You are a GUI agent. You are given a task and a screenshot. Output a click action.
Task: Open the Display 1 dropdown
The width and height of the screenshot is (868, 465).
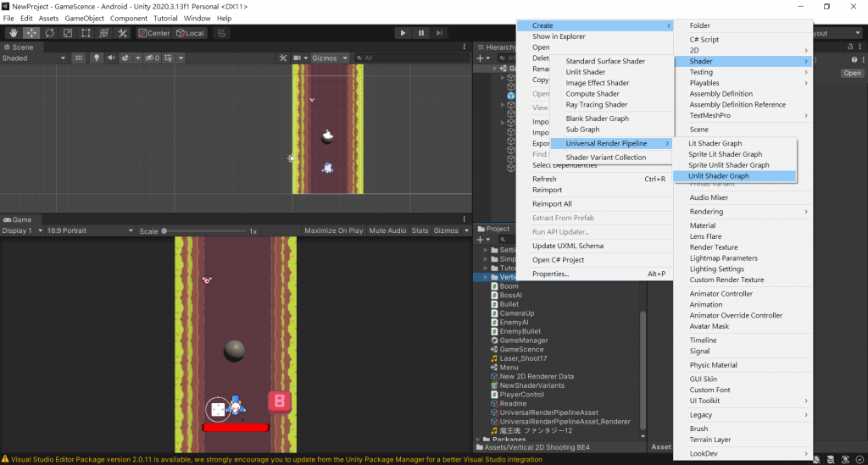tap(22, 230)
